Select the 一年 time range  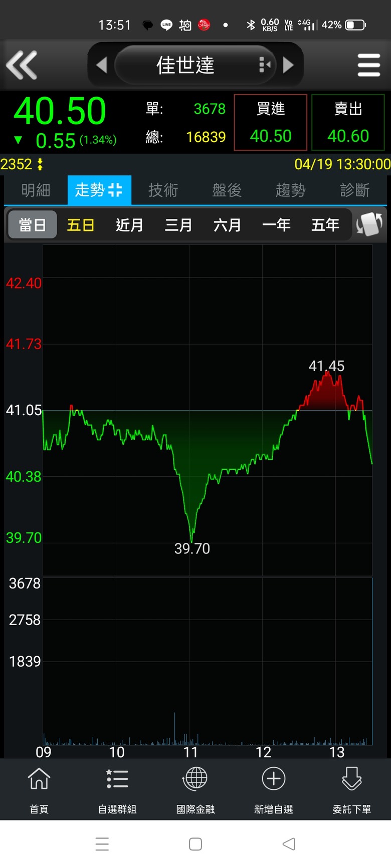coord(276,225)
